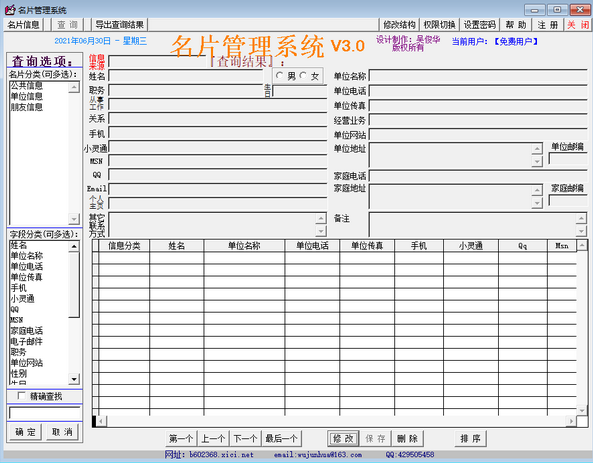593x463 pixels.
Task: Open 权限切换 toolbar item
Action: tap(439, 25)
